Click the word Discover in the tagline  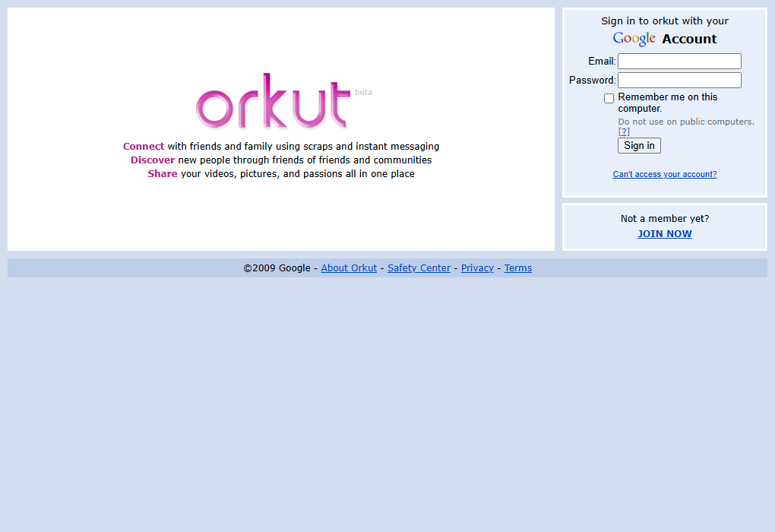tap(153, 160)
